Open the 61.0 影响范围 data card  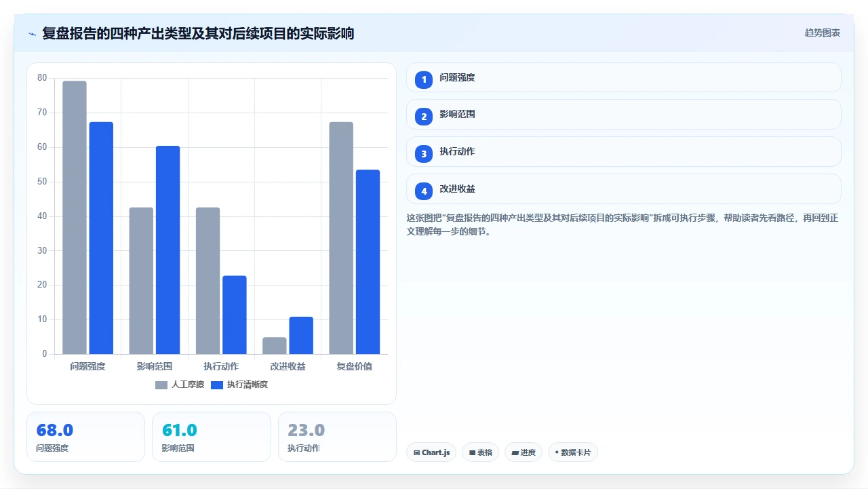click(212, 437)
